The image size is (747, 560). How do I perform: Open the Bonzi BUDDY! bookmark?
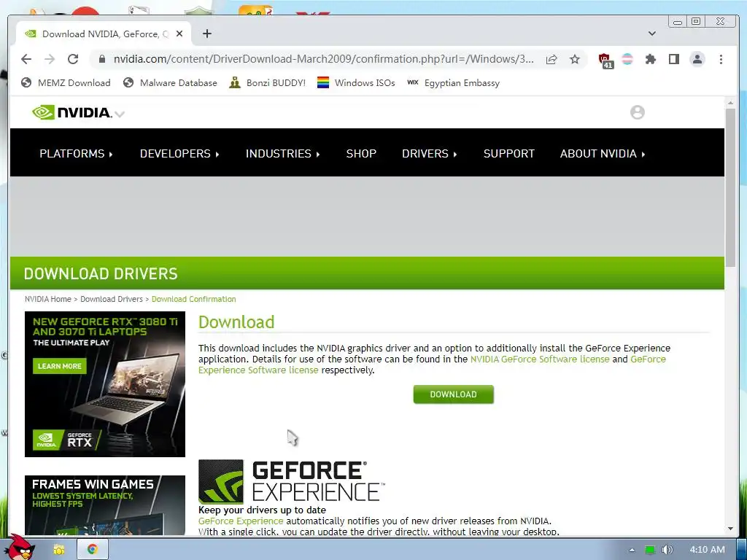(x=268, y=83)
